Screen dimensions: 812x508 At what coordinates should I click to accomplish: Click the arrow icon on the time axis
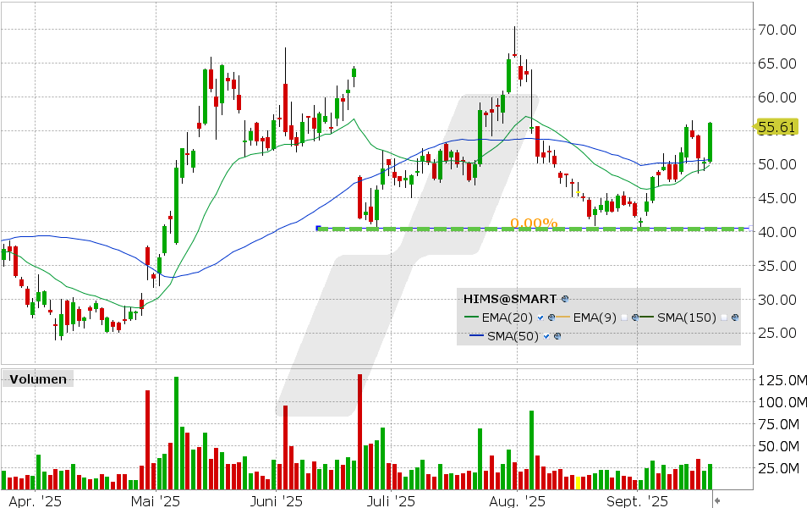point(718,500)
